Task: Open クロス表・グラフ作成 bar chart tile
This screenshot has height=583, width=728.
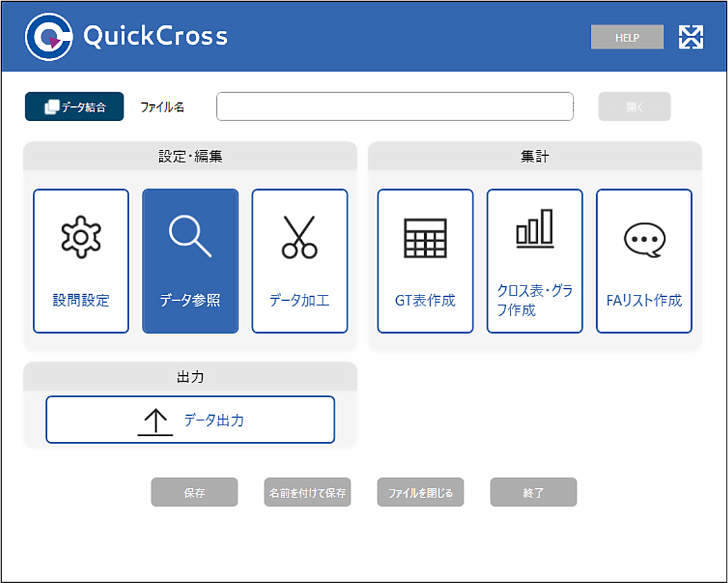Action: click(535, 261)
